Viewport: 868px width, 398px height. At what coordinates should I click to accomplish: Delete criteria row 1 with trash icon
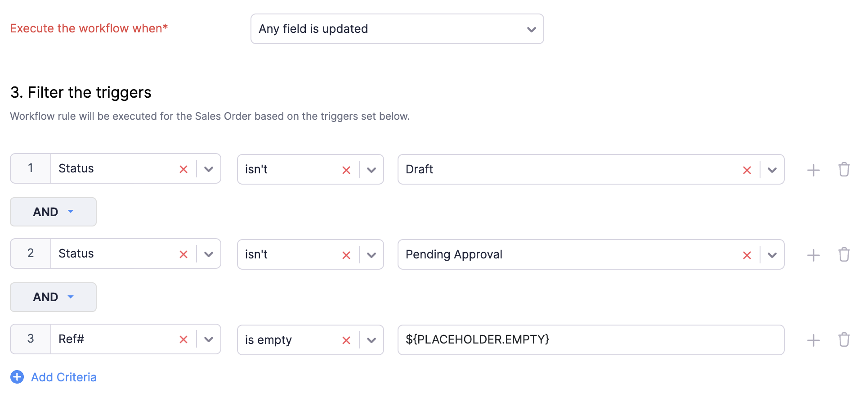click(x=844, y=169)
